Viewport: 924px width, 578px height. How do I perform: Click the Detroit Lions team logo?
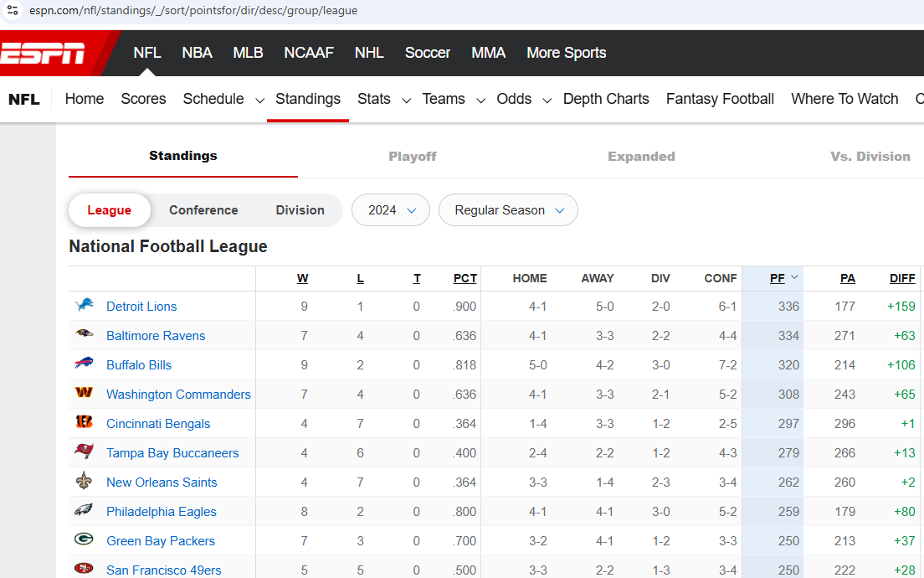tap(84, 306)
